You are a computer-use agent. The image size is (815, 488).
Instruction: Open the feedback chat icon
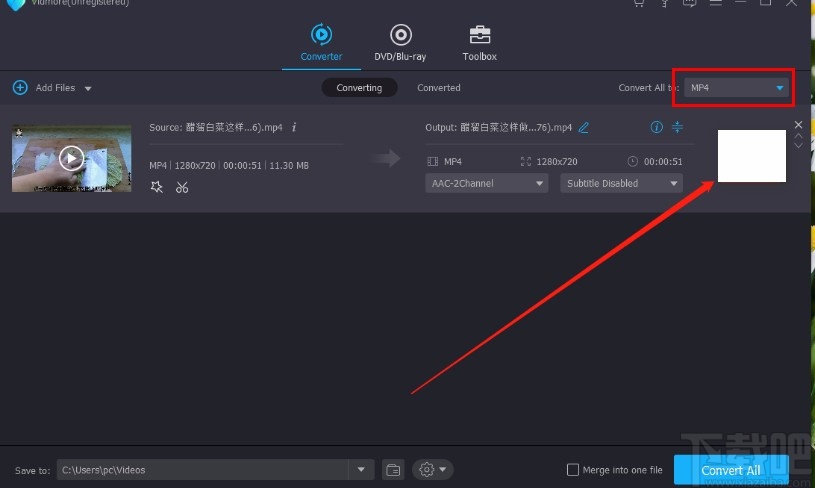(x=690, y=3)
